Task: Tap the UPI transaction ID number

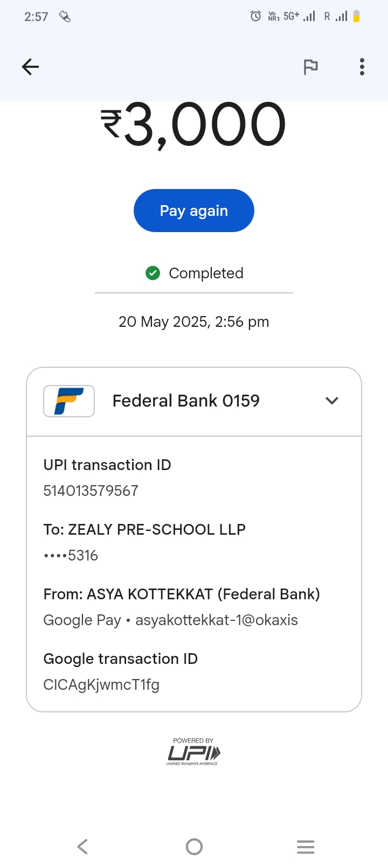Action: 91,491
